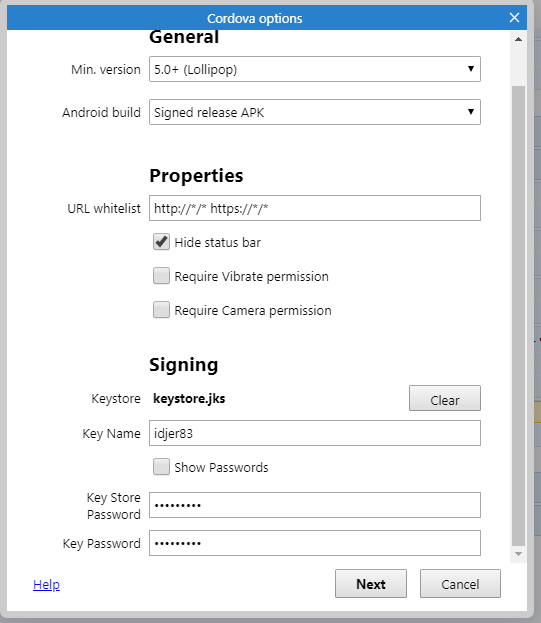Close the Cordova options dialog
The image size is (541, 623).
click(514, 17)
